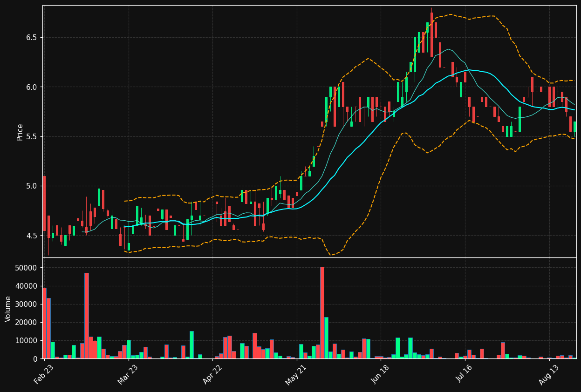Image resolution: width=581 pixels, height=392 pixels.
Task: Click the 20000 volume tick label
Action: click(x=27, y=323)
